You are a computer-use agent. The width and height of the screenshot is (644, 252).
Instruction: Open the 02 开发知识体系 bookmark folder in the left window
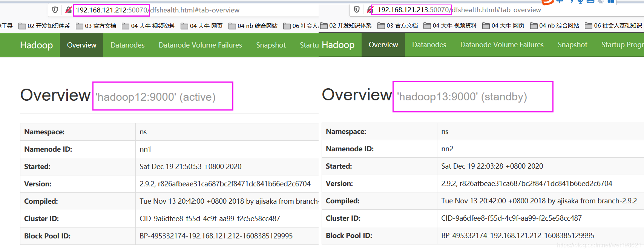(x=44, y=26)
